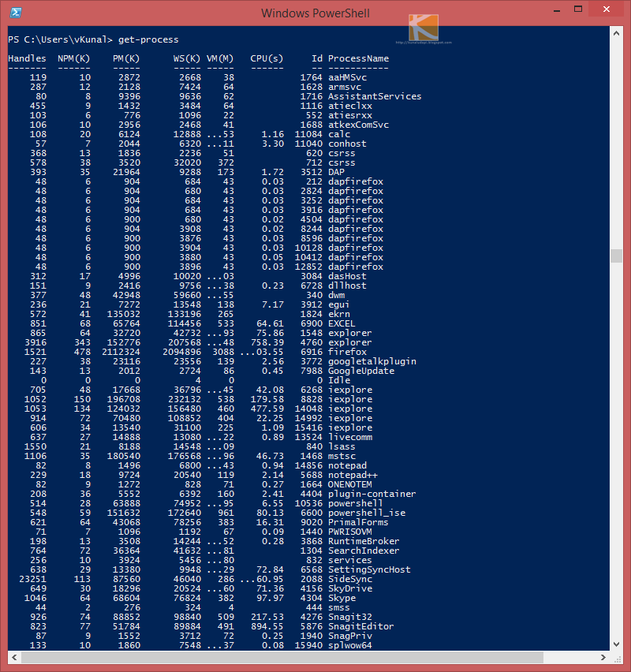Click the aaHMSvc process name
Image resolution: width=631 pixels, height=672 pixels.
click(x=348, y=77)
